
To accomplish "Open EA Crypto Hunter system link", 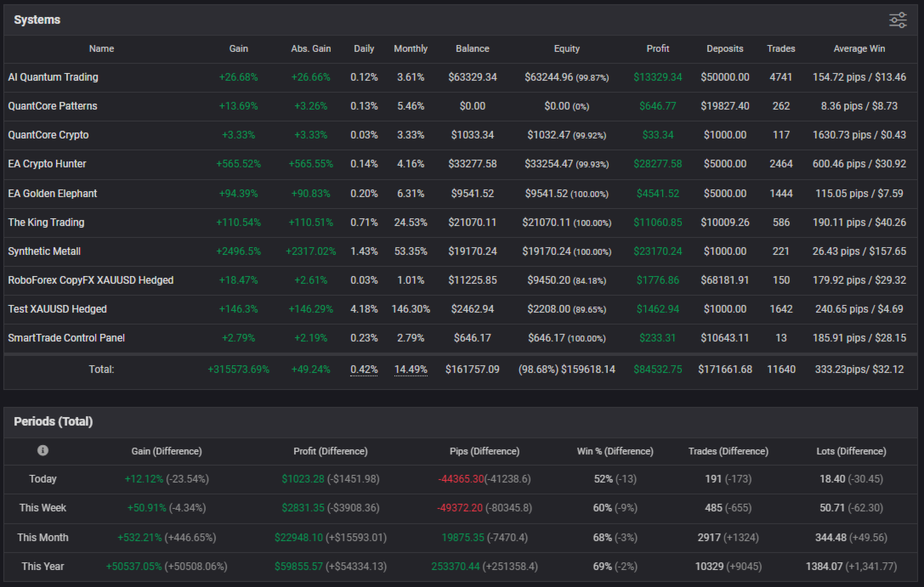I will click(x=47, y=164).
